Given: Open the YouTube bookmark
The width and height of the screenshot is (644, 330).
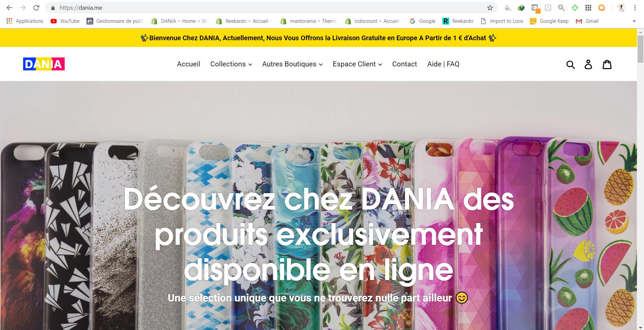Looking at the screenshot, I should point(65,21).
